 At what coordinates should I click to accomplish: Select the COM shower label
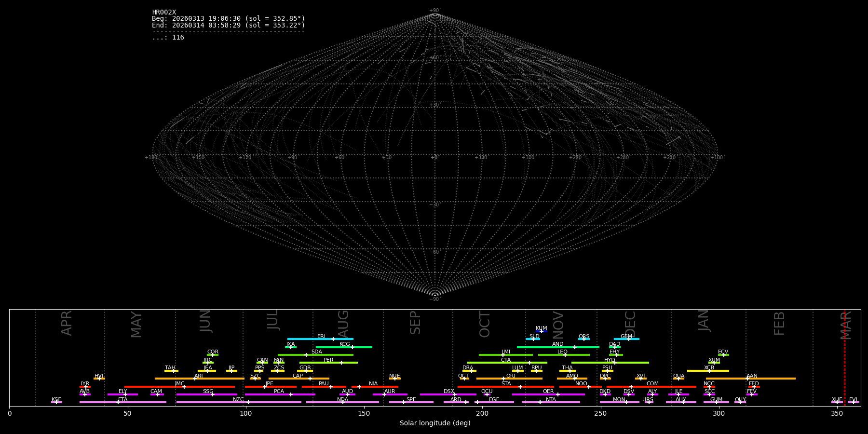coord(652,384)
